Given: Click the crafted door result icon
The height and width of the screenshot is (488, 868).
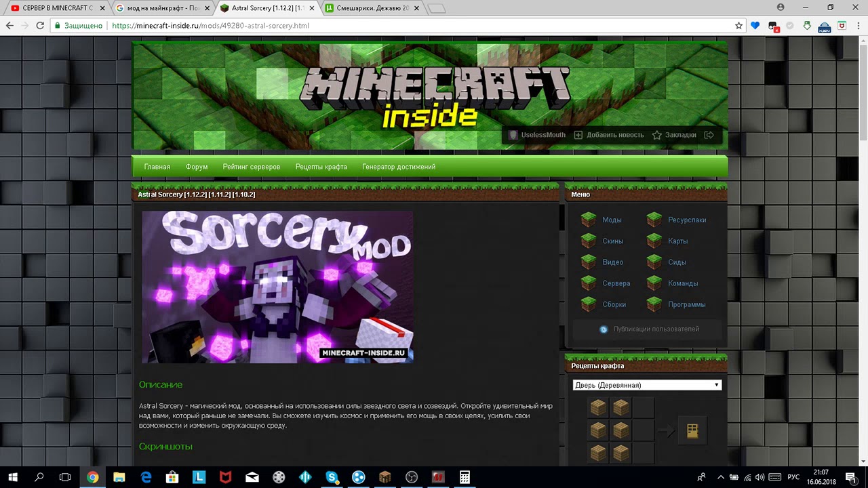Looking at the screenshot, I should 692,430.
